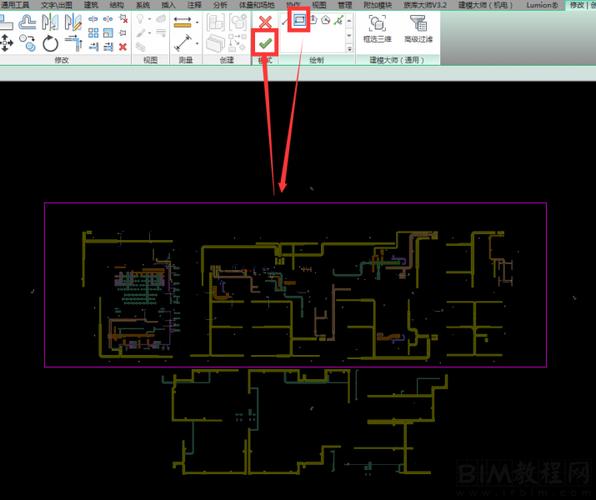Click the red X Cancel Edit Mode
This screenshot has width=596, height=500.
tap(265, 22)
